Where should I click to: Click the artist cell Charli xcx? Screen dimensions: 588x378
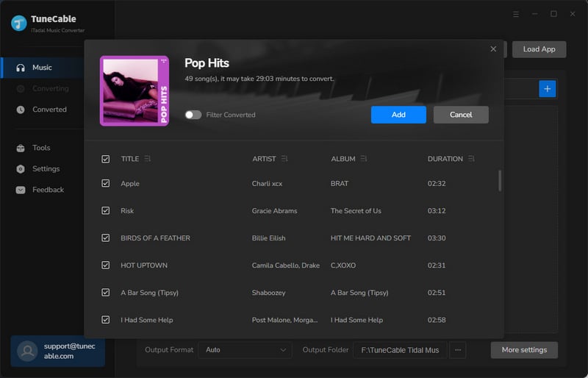point(267,184)
